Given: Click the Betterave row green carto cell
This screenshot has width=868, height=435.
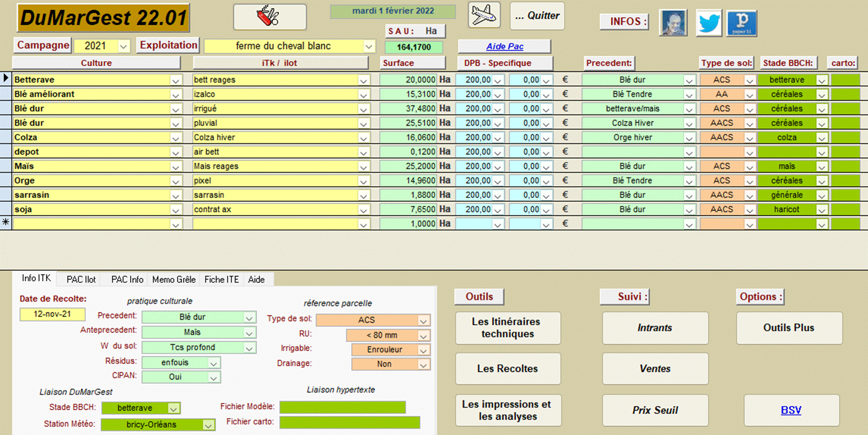Looking at the screenshot, I should pyautogui.click(x=845, y=79).
